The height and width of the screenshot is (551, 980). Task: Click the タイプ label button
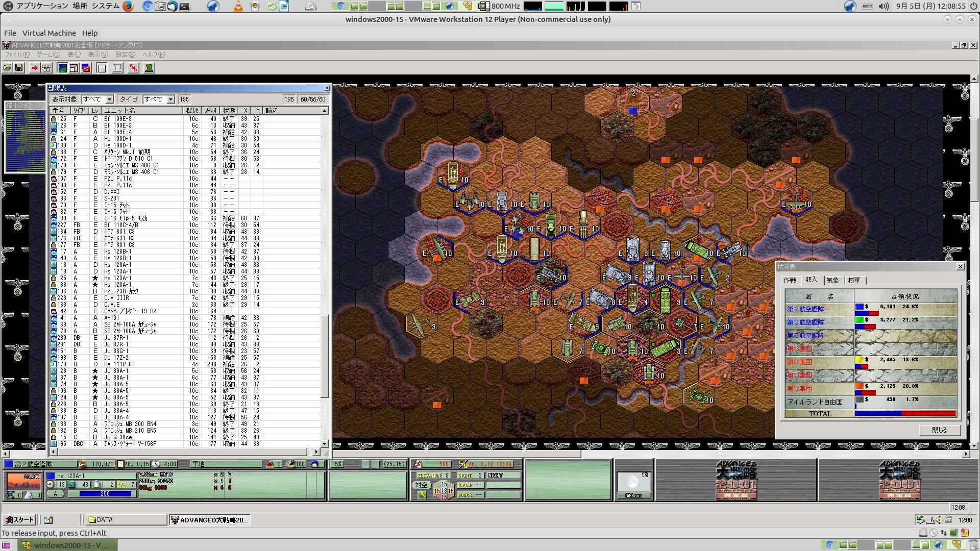point(129,99)
